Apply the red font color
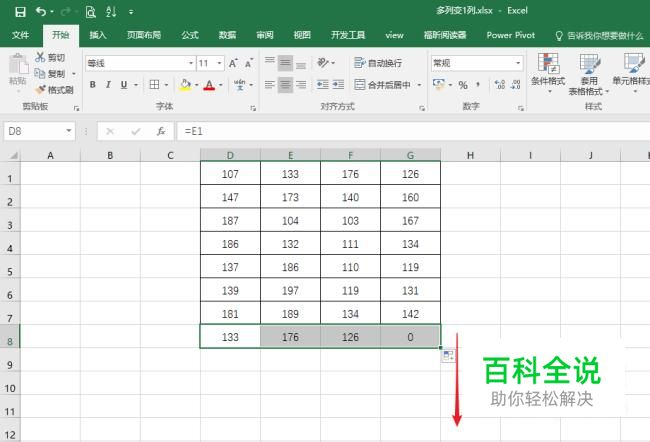The width and height of the screenshot is (650, 442). (209, 85)
